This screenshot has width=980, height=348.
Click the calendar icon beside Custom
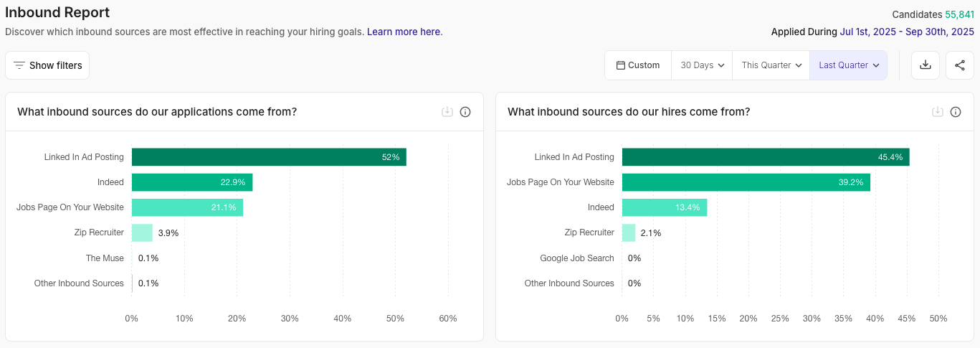(x=621, y=65)
